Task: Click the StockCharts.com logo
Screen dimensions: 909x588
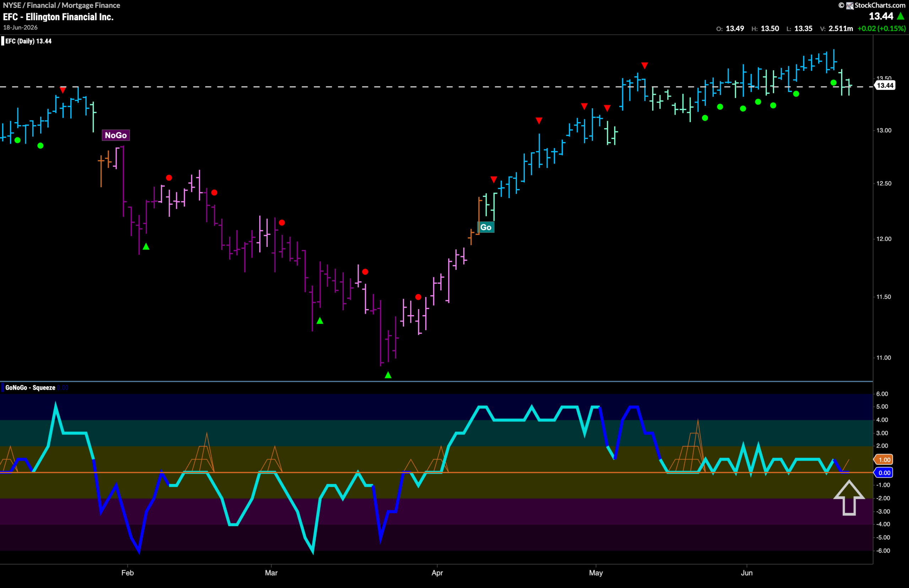Action: pyautogui.click(x=872, y=5)
